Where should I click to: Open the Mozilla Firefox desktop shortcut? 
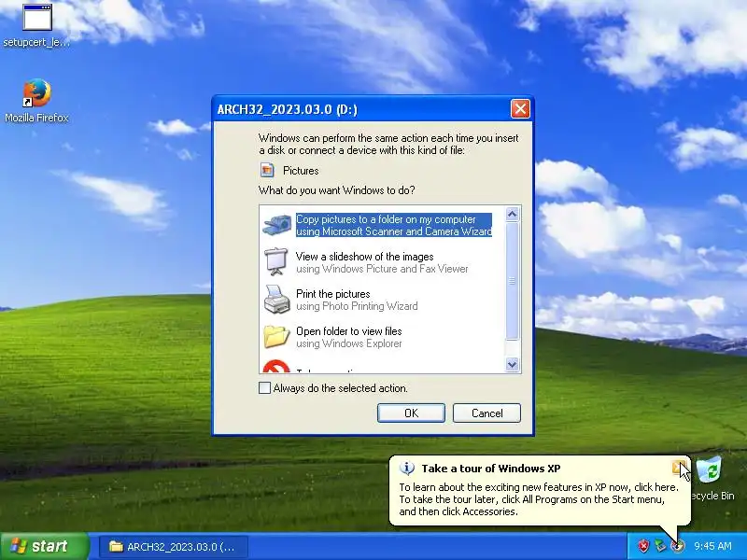point(36,101)
